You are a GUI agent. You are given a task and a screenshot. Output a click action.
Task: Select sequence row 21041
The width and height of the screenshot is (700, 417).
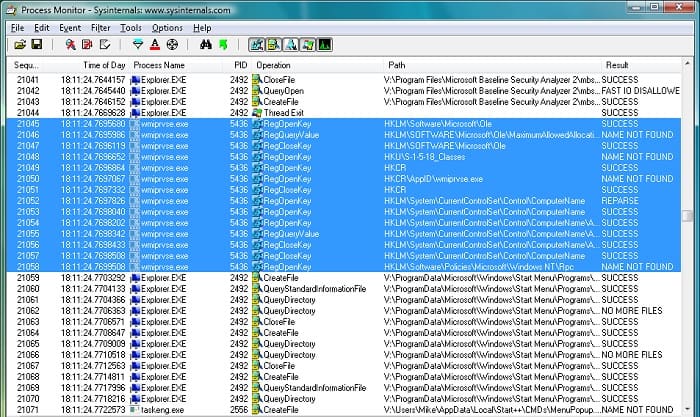(344, 80)
